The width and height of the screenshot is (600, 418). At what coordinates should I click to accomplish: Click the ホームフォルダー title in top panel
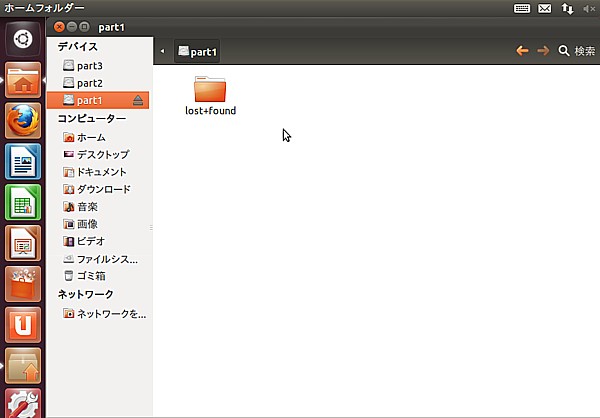click(x=44, y=8)
